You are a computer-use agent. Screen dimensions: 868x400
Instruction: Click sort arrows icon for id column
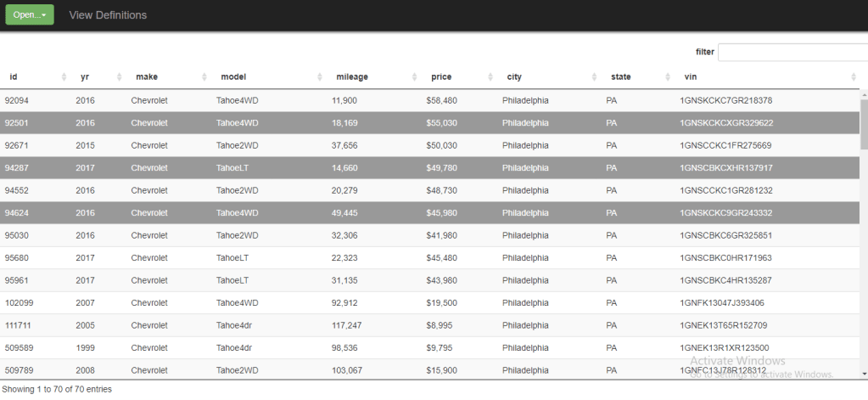click(x=64, y=77)
